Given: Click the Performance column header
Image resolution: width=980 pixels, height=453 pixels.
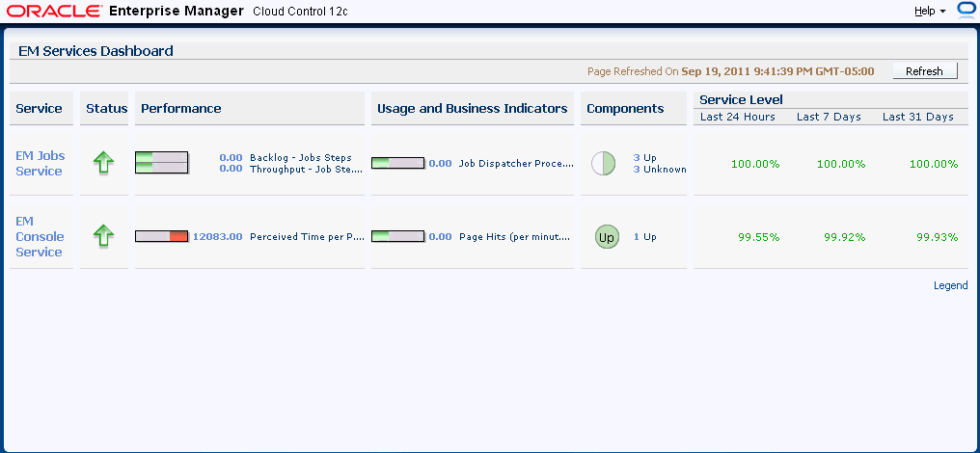Looking at the screenshot, I should [x=181, y=108].
